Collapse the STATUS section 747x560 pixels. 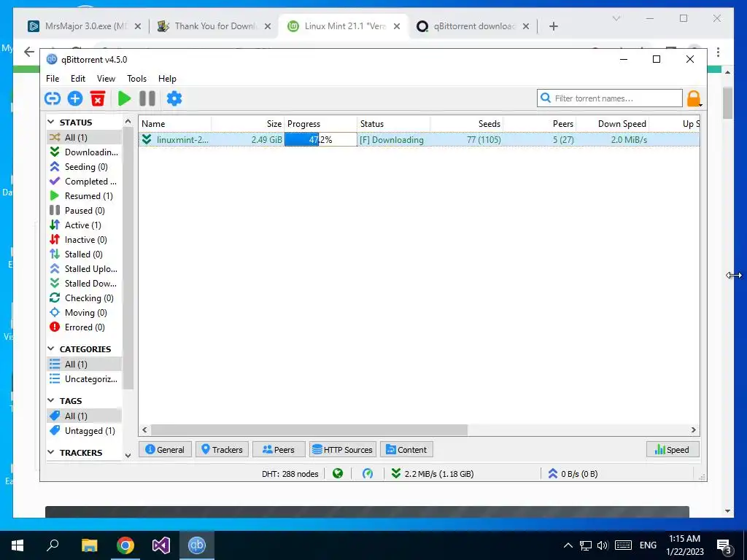coord(51,122)
